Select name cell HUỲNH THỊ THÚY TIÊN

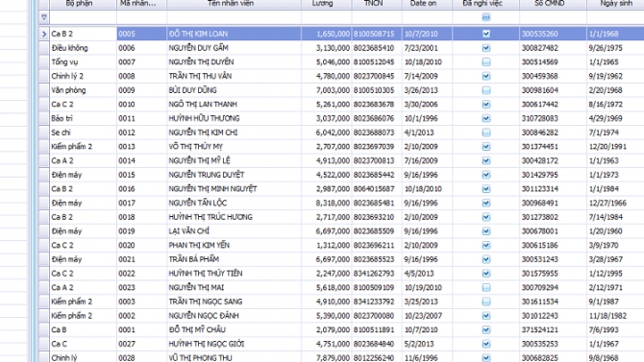pos(235,274)
